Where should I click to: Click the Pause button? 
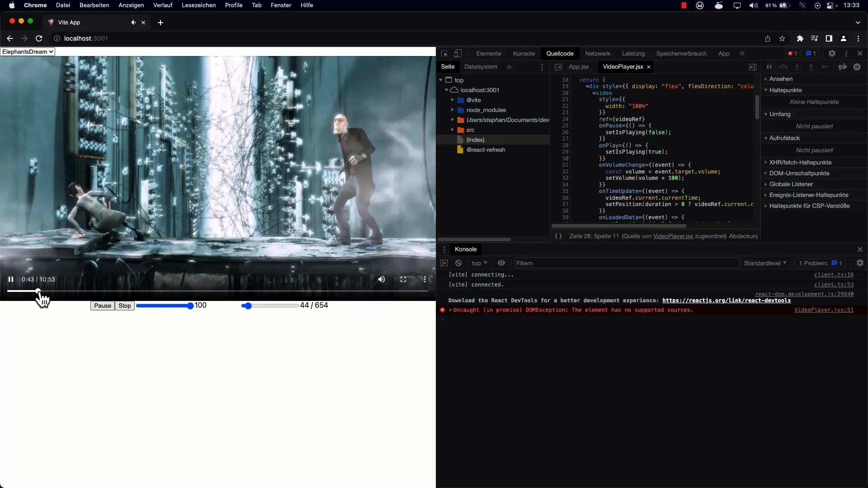point(102,305)
